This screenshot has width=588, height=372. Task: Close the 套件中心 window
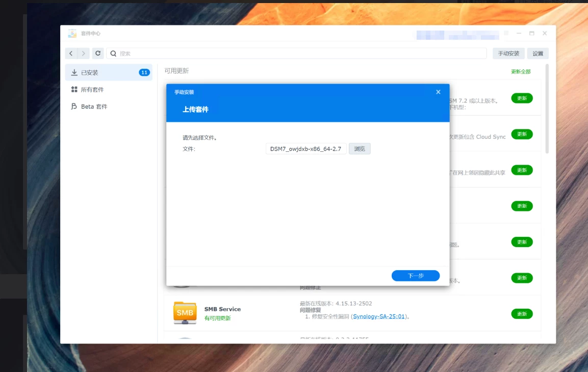coord(545,33)
